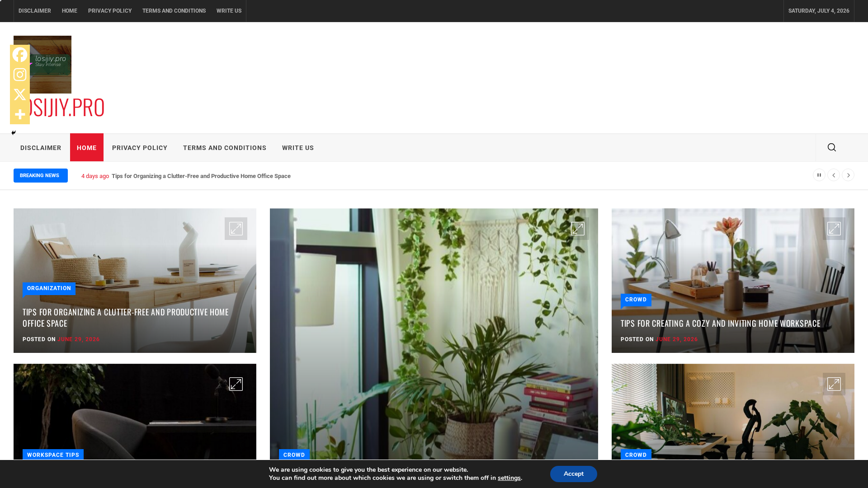The height and width of the screenshot is (488, 868).
Task: Open cookie settings link
Action: (x=509, y=478)
